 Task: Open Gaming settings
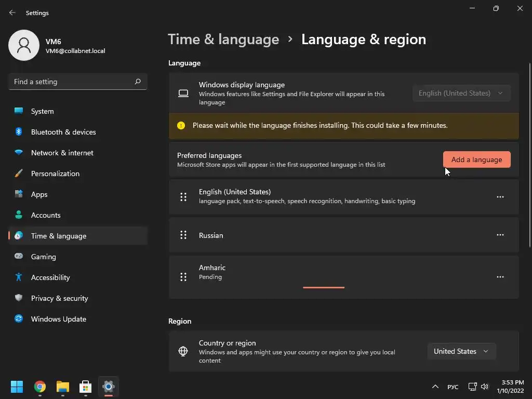click(78, 257)
